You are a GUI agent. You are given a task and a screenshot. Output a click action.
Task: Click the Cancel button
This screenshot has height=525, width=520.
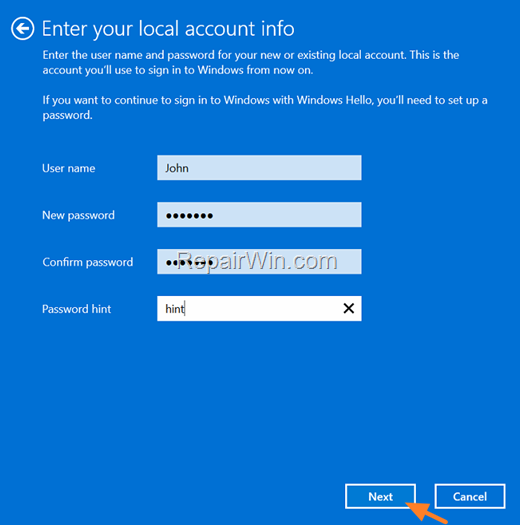(470, 496)
